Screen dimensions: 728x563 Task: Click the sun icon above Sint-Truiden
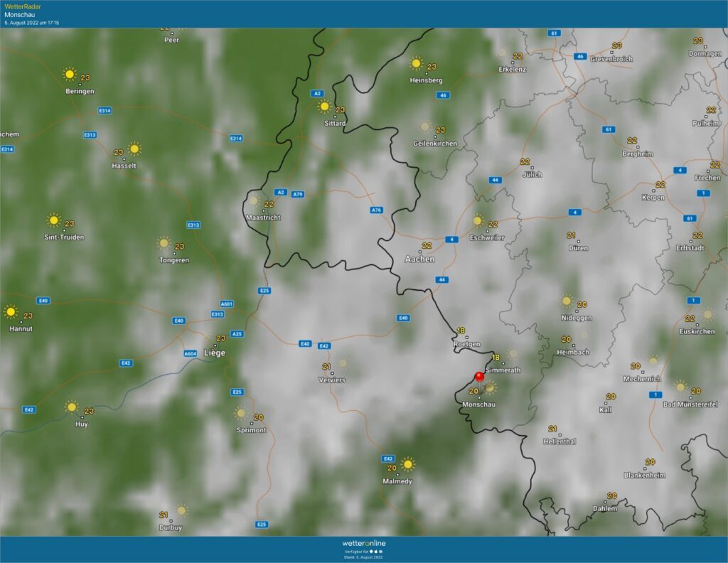coord(54,220)
